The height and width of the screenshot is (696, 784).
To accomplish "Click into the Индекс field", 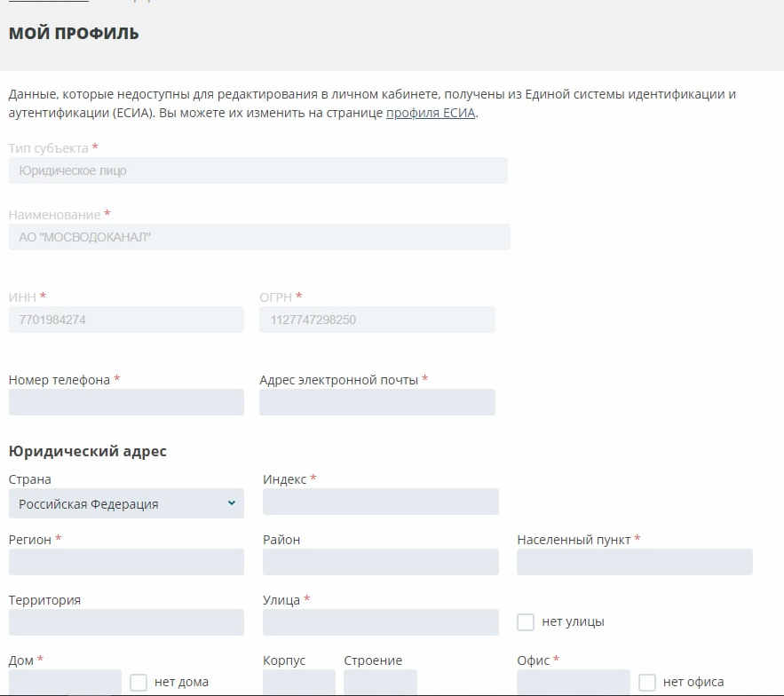I will pos(380,502).
